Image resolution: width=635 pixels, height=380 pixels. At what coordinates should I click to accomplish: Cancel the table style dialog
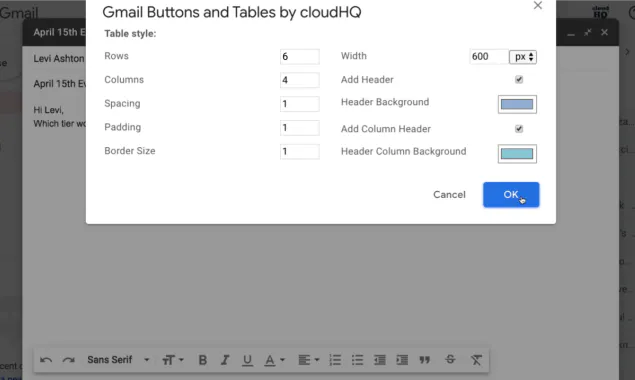(449, 195)
